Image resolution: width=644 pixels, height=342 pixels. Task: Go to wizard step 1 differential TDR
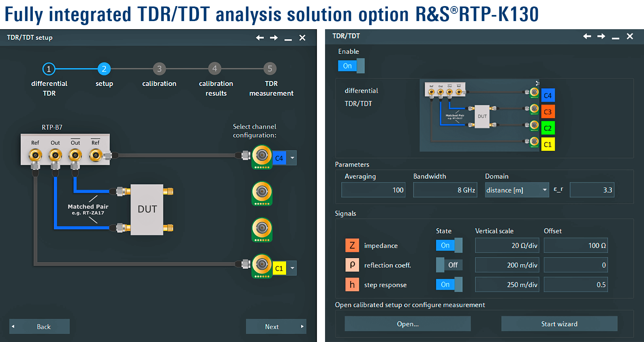coord(49,69)
